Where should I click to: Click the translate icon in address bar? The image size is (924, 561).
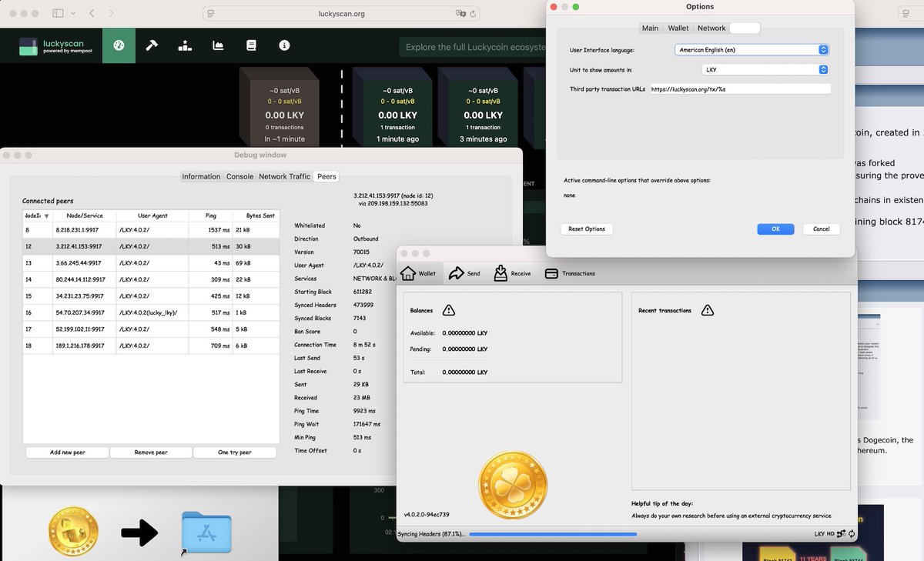click(460, 14)
